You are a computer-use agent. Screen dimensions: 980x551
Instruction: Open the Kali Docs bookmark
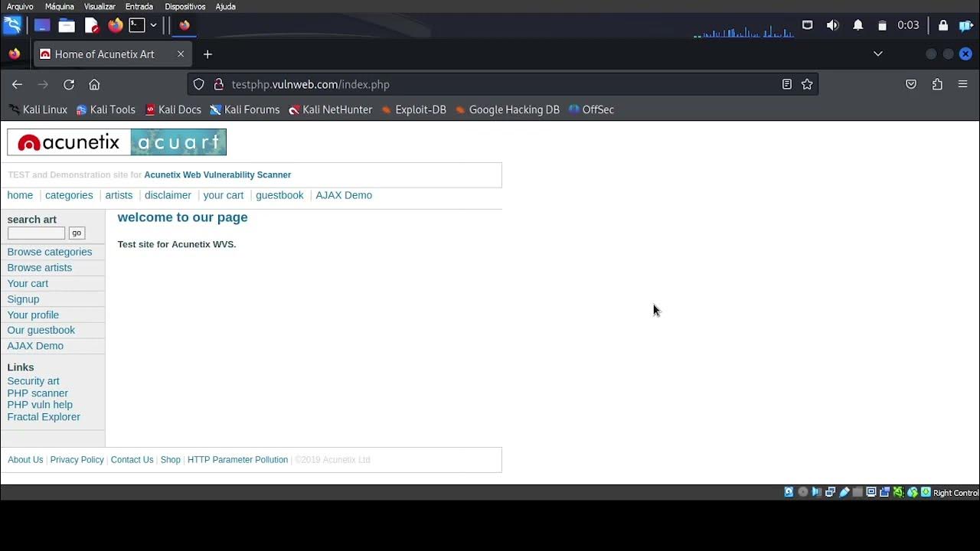tap(173, 109)
